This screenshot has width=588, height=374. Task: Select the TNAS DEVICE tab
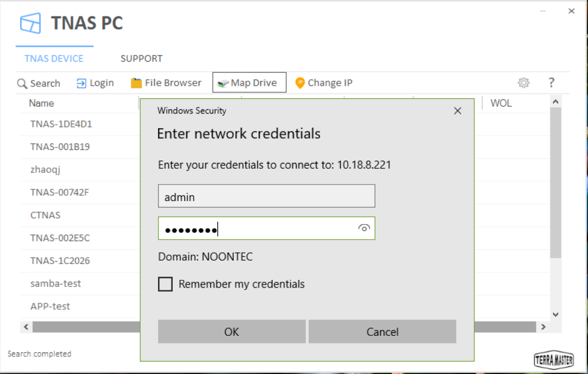[x=54, y=59]
